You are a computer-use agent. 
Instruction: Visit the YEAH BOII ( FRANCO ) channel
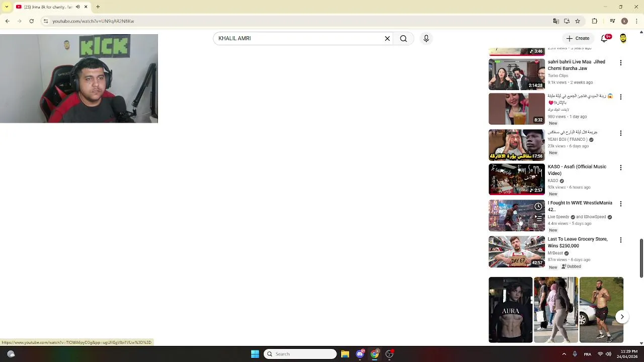pos(568,139)
